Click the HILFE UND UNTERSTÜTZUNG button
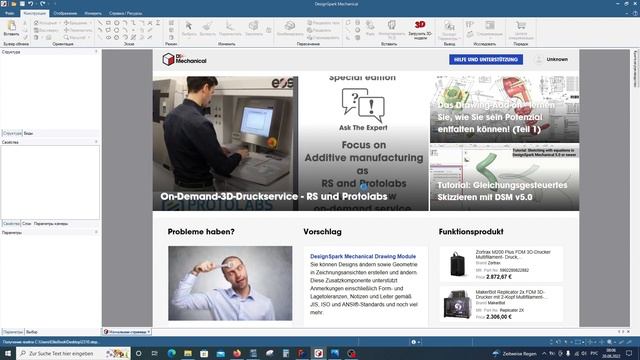Viewport: 640px width, 360px height. (x=486, y=60)
